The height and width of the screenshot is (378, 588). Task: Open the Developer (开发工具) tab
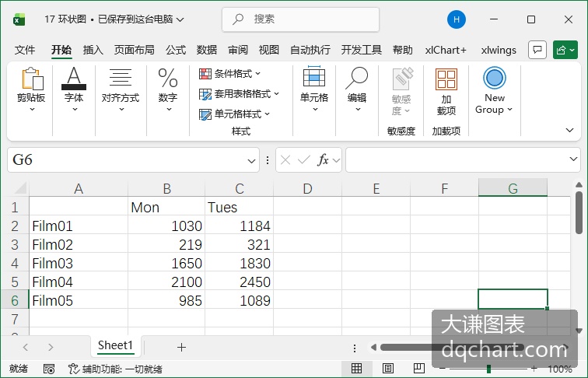361,50
